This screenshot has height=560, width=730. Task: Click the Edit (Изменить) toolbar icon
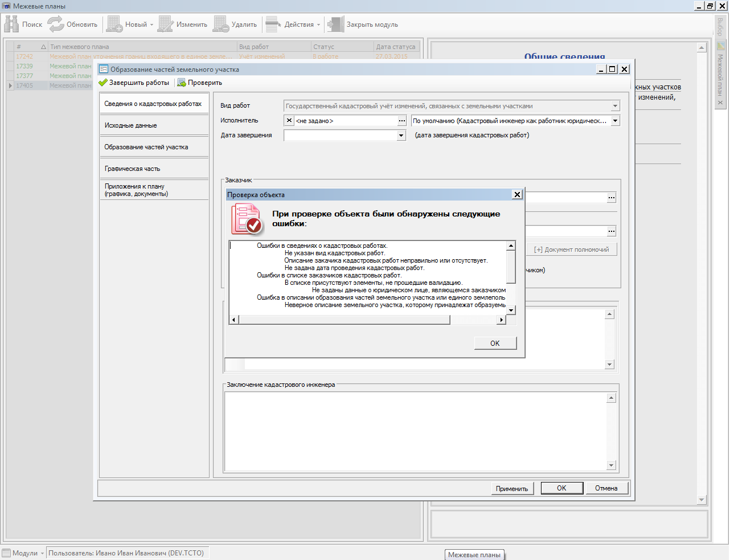(166, 24)
